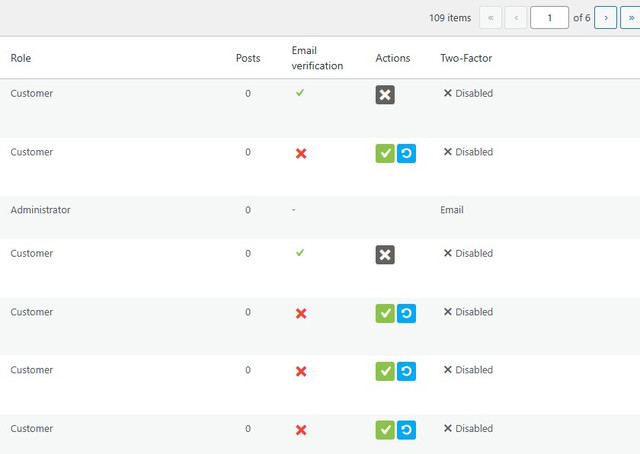This screenshot has width=640, height=454.
Task: Click the post count '0' in sixth row
Action: pos(248,370)
